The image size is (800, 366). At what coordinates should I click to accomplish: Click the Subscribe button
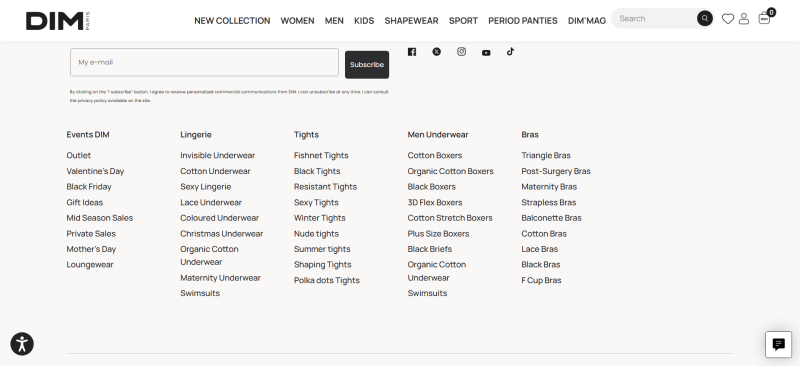click(x=367, y=65)
